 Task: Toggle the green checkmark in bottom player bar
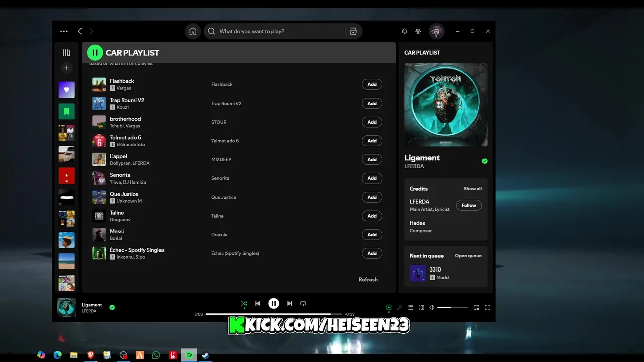point(112,307)
